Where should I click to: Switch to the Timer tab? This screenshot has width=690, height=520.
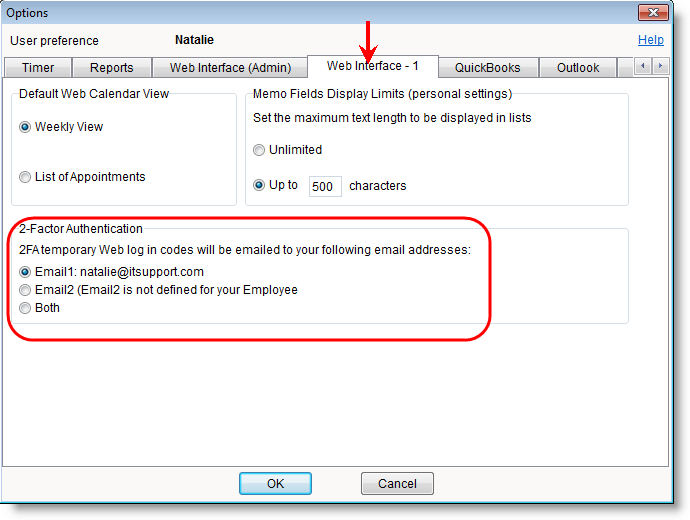pos(40,68)
